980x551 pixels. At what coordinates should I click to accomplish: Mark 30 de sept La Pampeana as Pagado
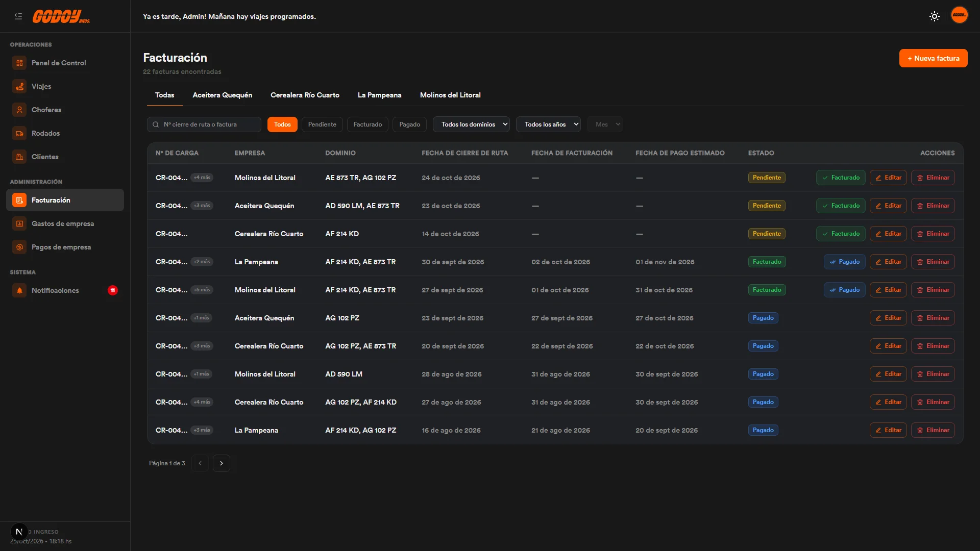(x=844, y=262)
